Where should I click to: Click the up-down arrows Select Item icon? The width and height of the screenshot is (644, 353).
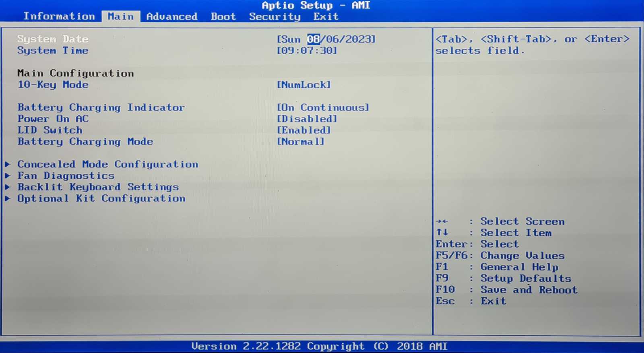(x=442, y=232)
